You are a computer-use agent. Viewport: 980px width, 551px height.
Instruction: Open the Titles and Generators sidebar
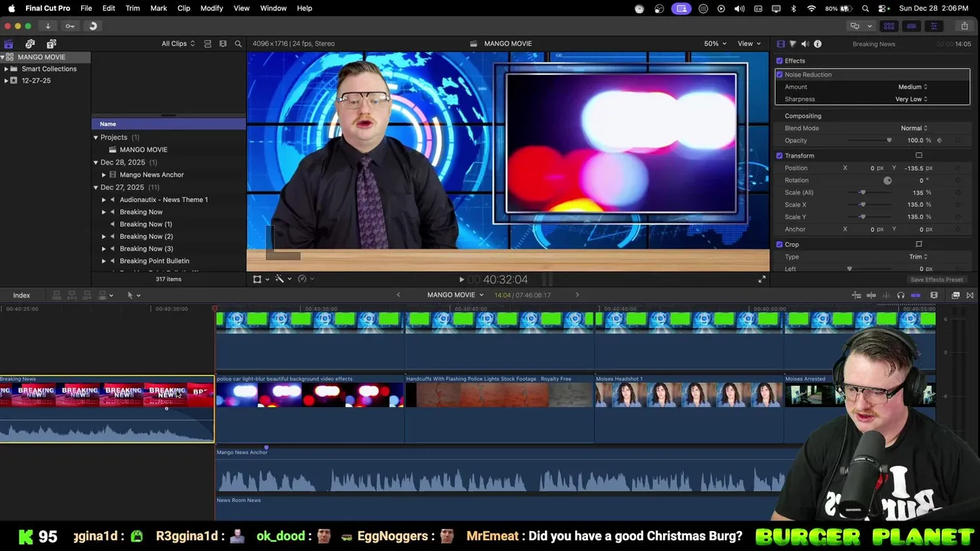click(51, 44)
